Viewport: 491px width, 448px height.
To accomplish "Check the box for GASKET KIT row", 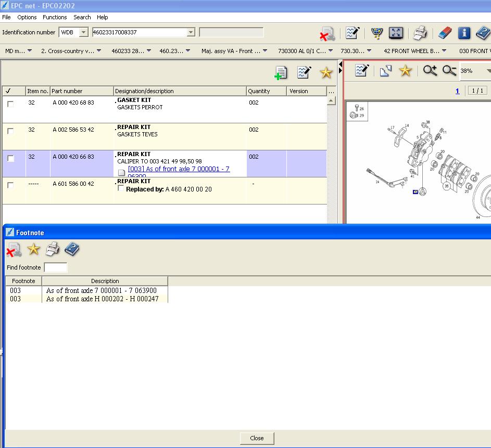I will point(10,104).
